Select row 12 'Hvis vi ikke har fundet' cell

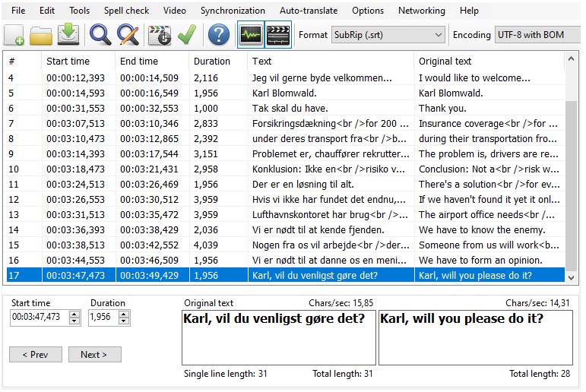click(x=331, y=200)
